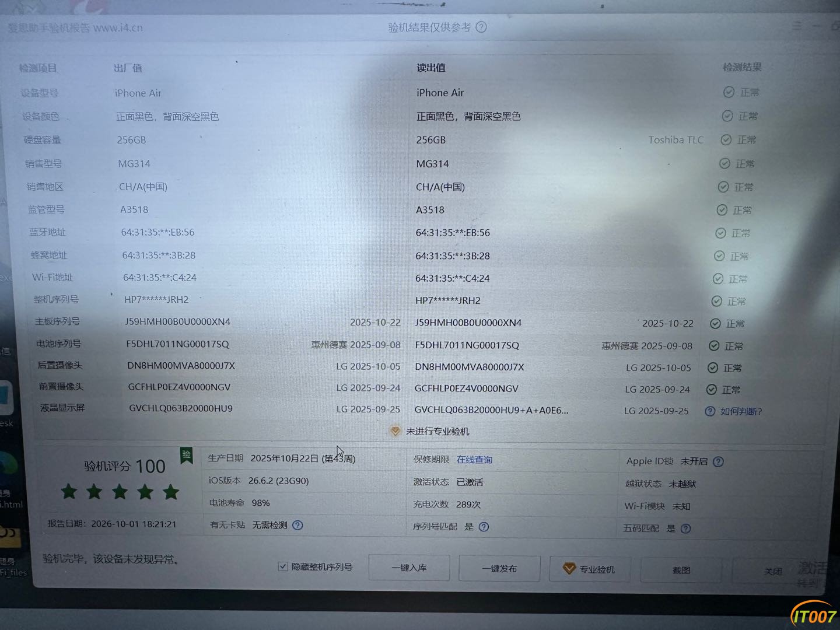Click the iOS version 26.6.2 (23G90)
The height and width of the screenshot is (630, 840).
[278, 481]
